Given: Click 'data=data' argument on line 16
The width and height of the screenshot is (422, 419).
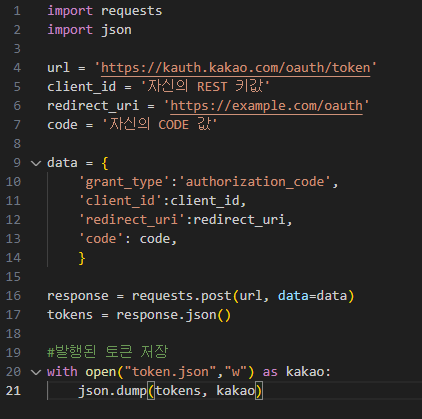Looking at the screenshot, I should pos(312,296).
